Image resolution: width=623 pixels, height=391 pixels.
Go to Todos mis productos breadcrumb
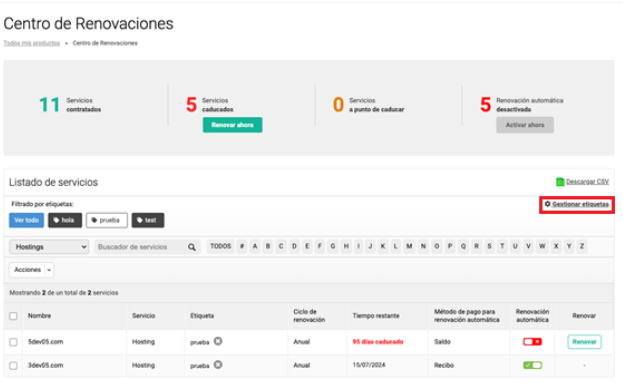point(32,43)
